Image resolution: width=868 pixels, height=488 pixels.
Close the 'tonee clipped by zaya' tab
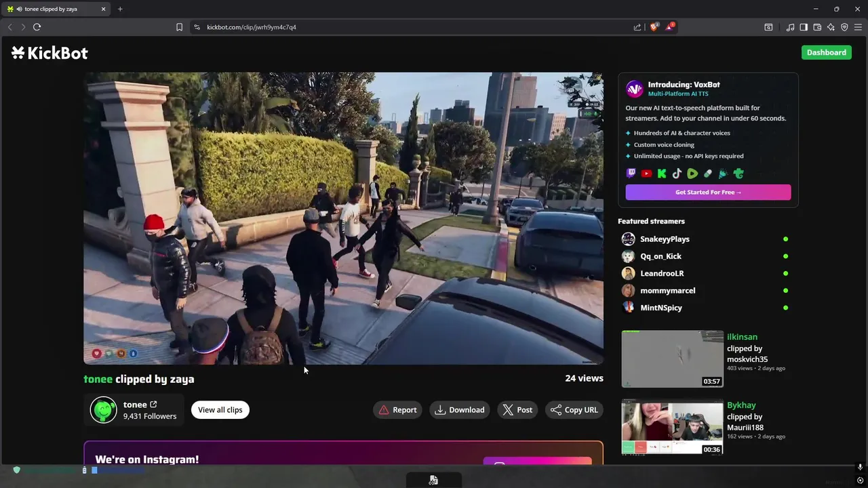tap(103, 9)
